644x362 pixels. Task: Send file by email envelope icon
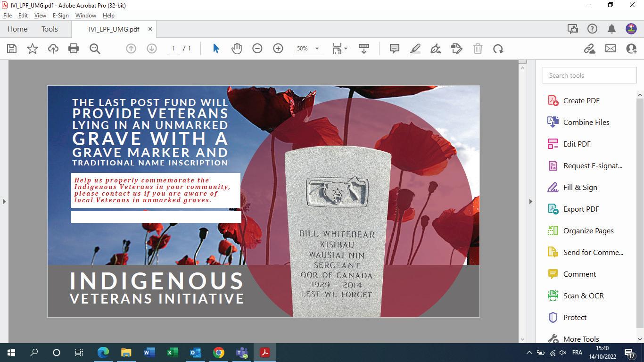(x=611, y=49)
